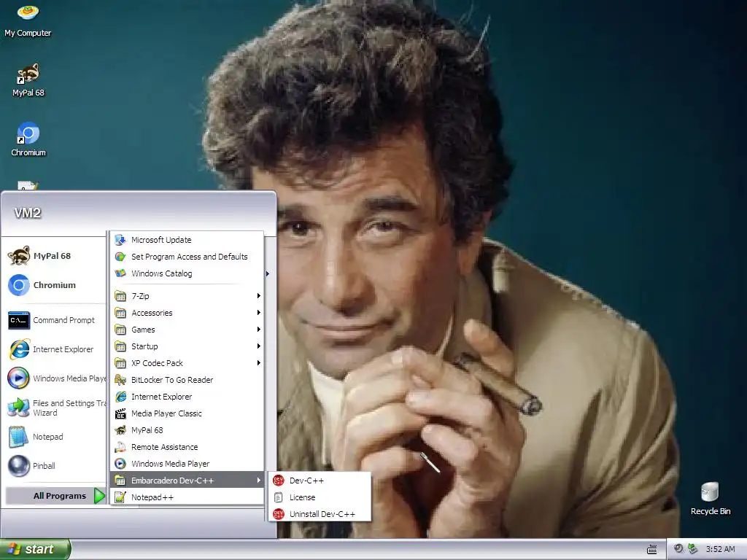Click the Microsoft Update icon

[x=120, y=239]
